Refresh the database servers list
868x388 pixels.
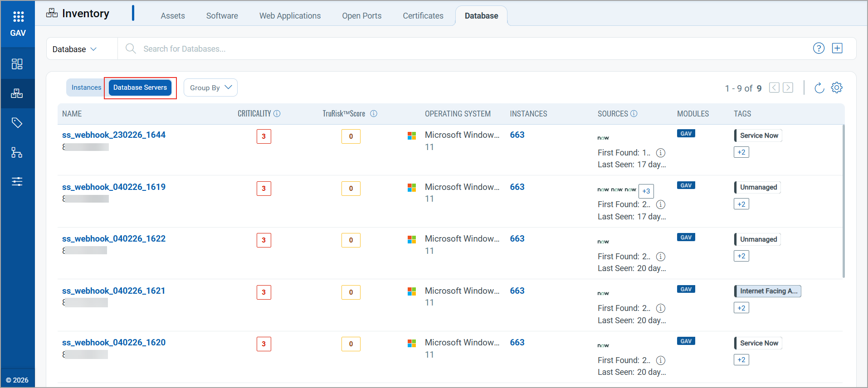(819, 88)
